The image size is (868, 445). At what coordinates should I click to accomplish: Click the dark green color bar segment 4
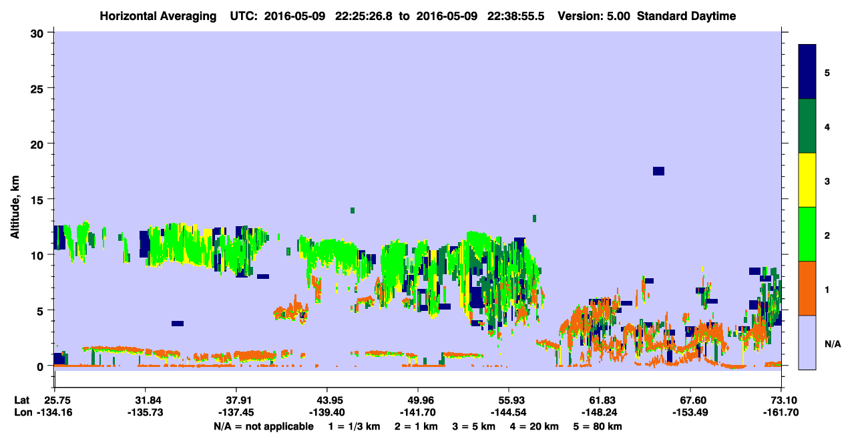click(807, 126)
